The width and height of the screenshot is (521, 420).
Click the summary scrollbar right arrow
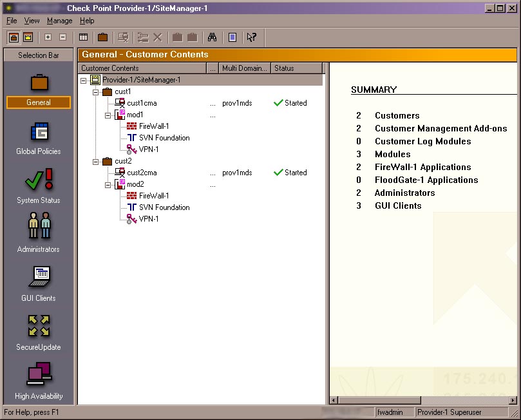coord(513,400)
